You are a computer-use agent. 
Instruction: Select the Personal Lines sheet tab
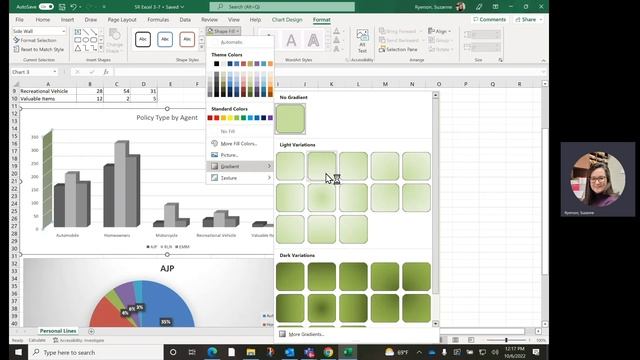(58, 331)
